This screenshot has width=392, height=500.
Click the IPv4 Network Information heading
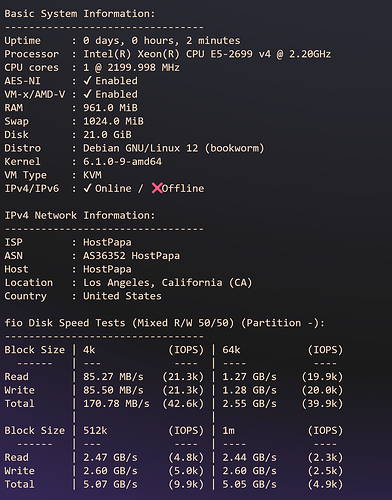(x=80, y=215)
